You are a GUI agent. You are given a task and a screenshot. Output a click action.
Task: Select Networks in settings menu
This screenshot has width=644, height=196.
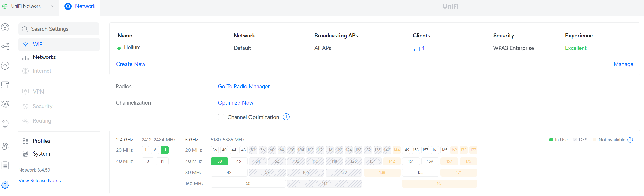pos(44,57)
